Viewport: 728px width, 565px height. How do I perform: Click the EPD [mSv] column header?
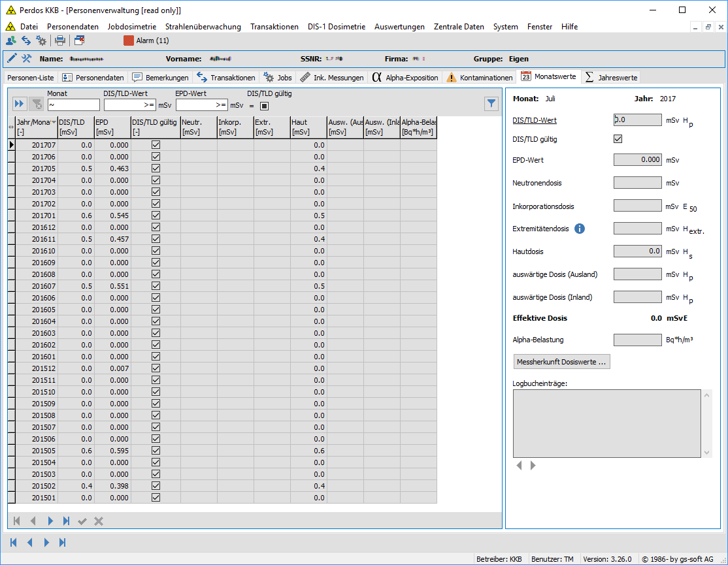[113, 127]
